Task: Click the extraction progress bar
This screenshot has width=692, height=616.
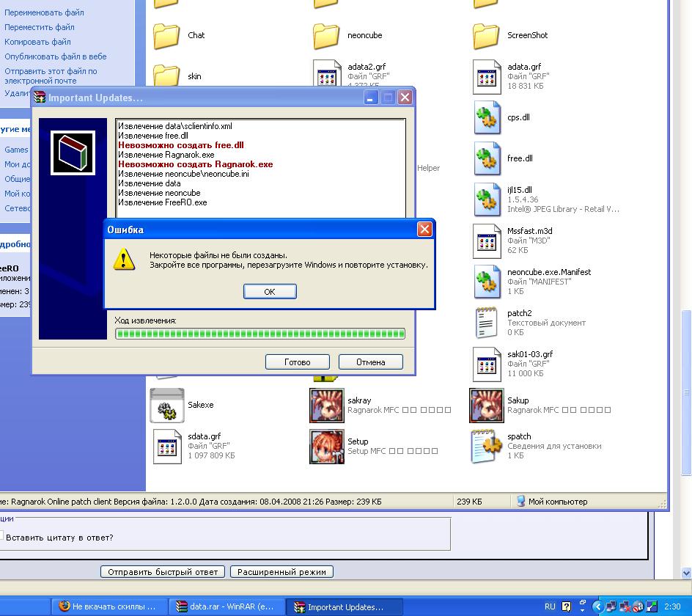Action: pos(260,334)
